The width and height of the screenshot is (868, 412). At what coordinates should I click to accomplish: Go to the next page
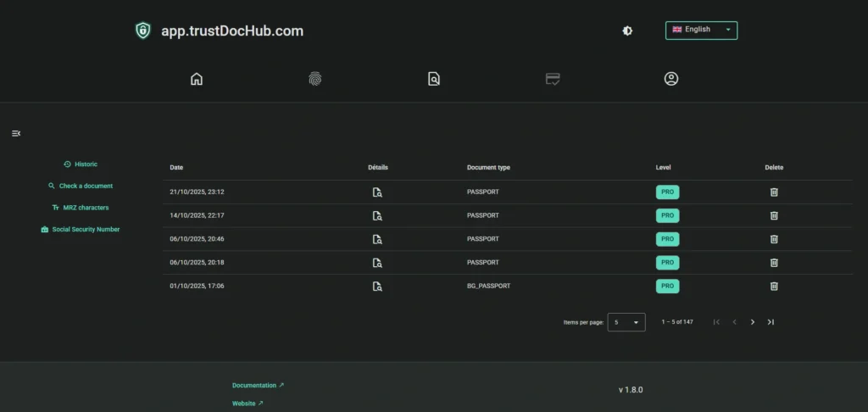pyautogui.click(x=753, y=322)
